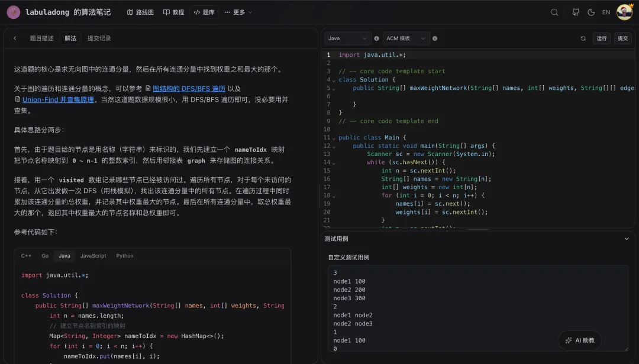Screen dimensions: 639x364
Task: Click the user avatar in the top bar
Action: (624, 12)
